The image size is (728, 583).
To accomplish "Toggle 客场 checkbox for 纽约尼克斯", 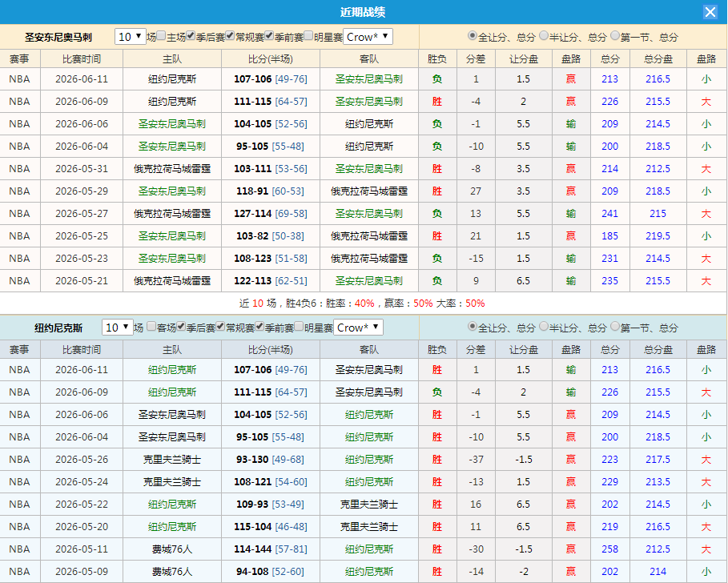I will click(151, 326).
